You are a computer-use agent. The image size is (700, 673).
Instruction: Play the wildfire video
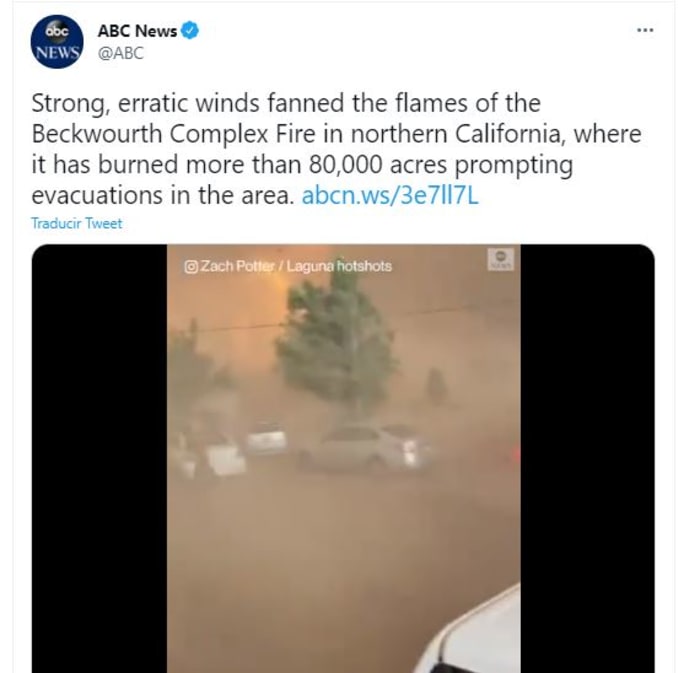point(343,458)
